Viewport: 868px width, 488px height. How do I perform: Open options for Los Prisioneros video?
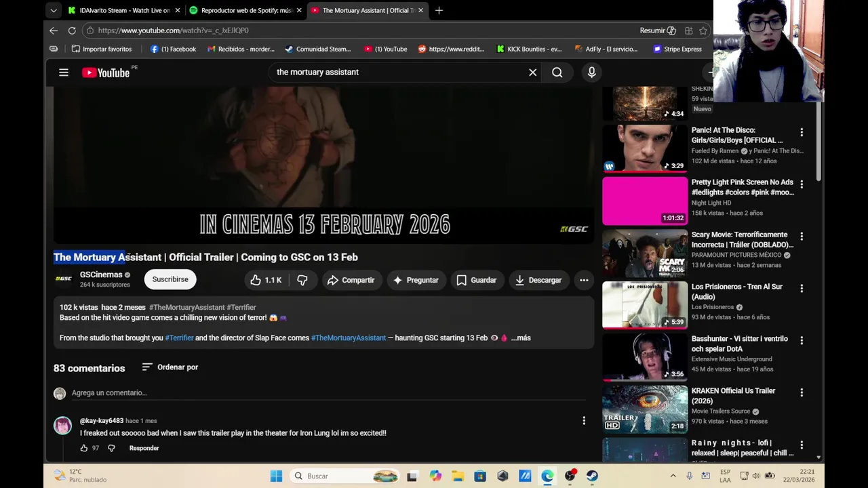pos(802,288)
